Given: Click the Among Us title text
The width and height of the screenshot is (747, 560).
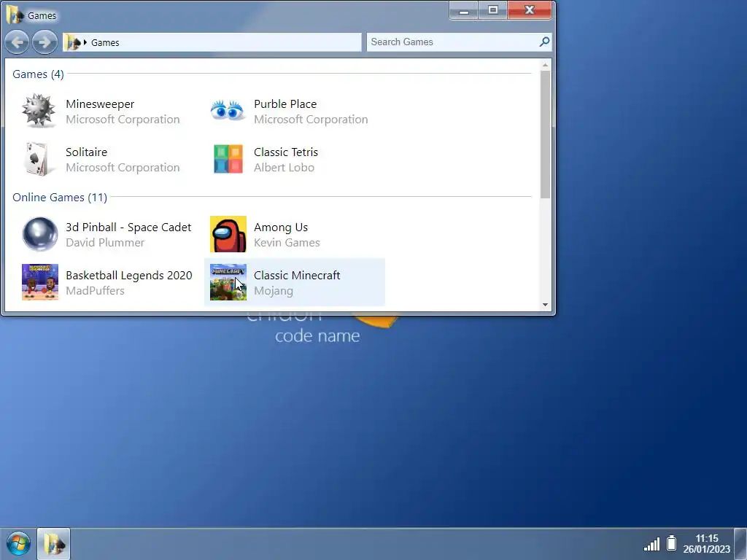Looking at the screenshot, I should (281, 227).
